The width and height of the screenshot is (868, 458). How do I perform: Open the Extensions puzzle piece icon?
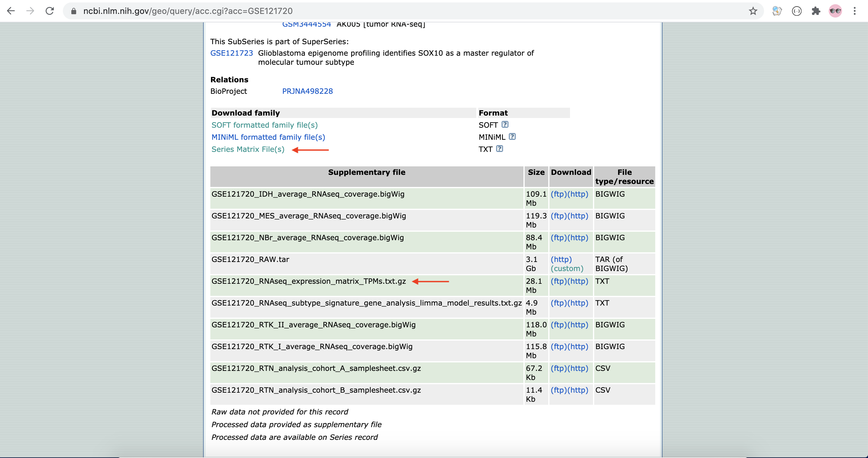click(x=816, y=11)
